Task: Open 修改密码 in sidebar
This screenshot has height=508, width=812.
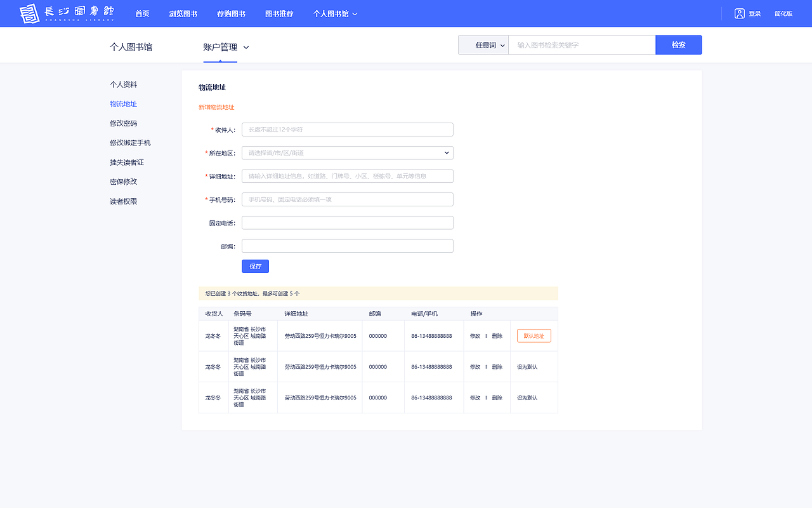Action: tap(123, 123)
